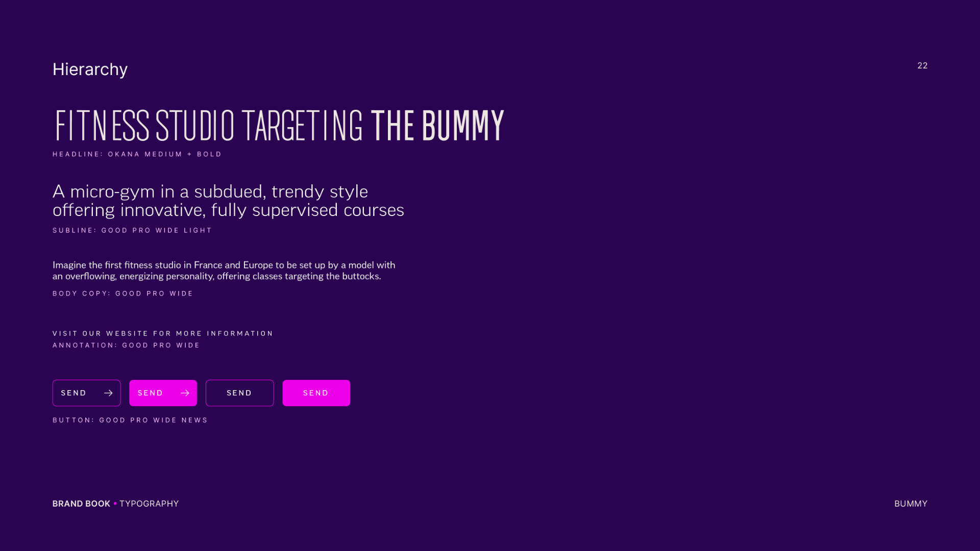This screenshot has width=980, height=551.
Task: Select the 'BODY COPY: GOOD PRO WIDE' caption
Action: [x=122, y=294]
